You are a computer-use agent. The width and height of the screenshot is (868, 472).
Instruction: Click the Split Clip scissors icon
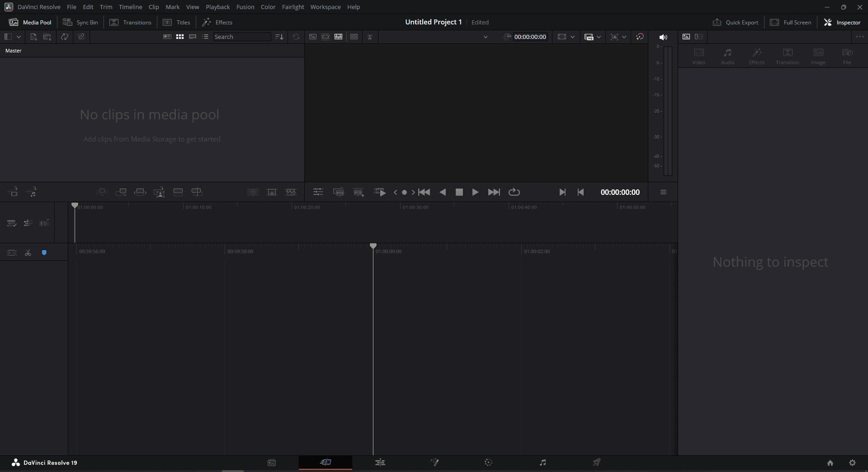click(x=28, y=253)
